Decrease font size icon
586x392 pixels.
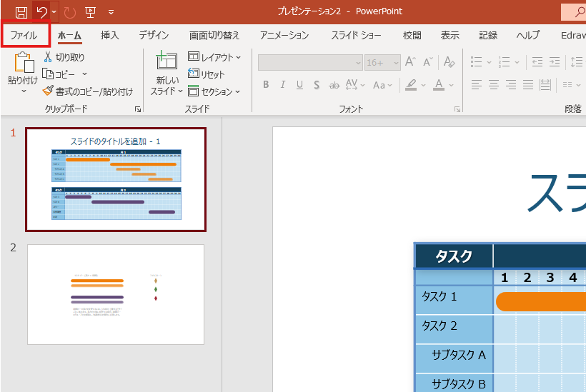click(428, 62)
